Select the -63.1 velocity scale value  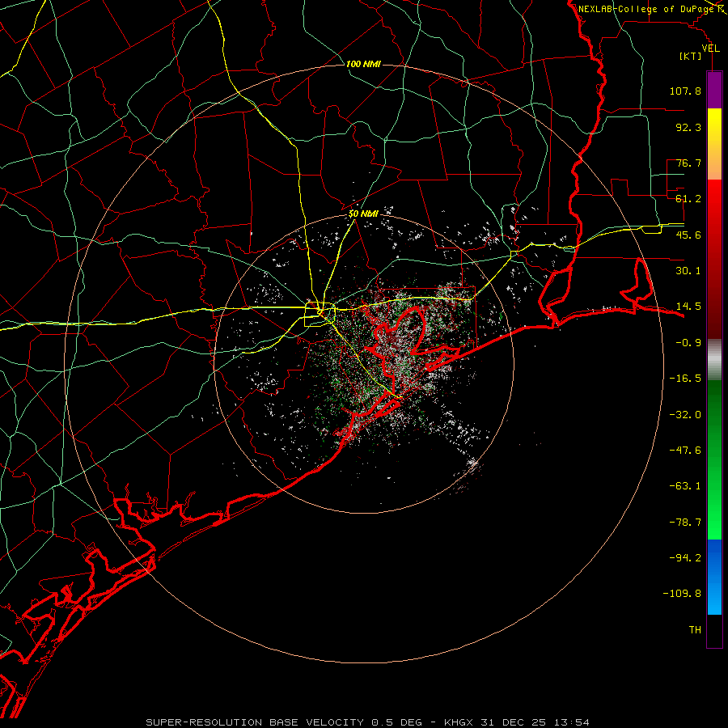pyautogui.click(x=685, y=486)
